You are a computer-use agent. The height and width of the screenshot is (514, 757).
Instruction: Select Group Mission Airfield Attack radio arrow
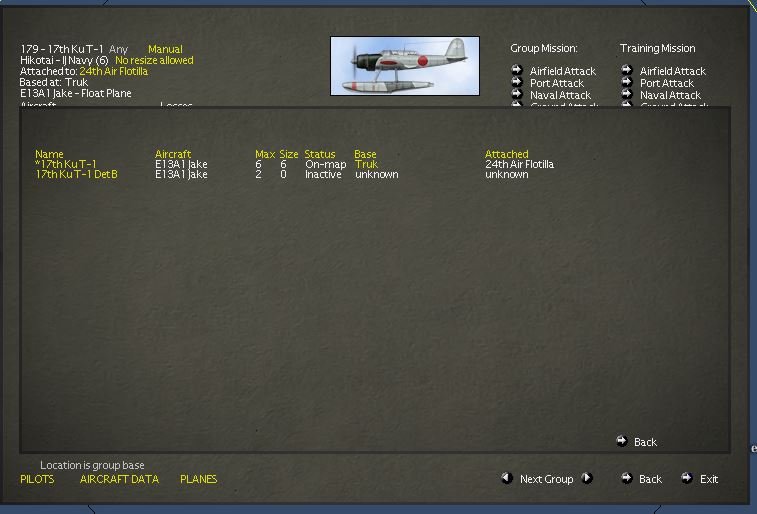tap(517, 69)
